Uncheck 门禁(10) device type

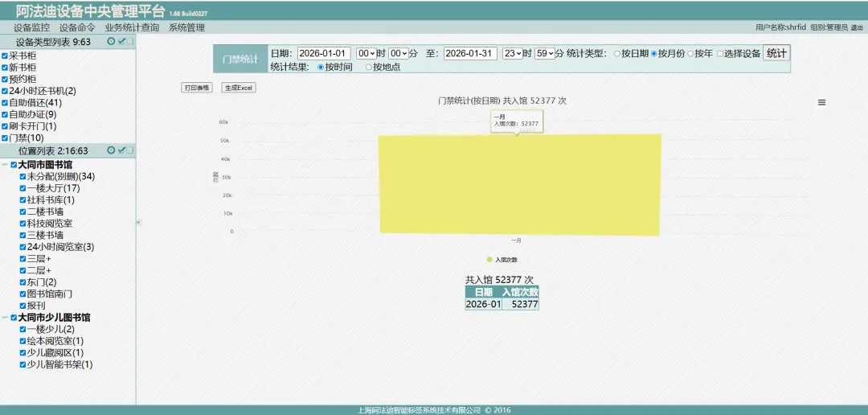(5, 138)
